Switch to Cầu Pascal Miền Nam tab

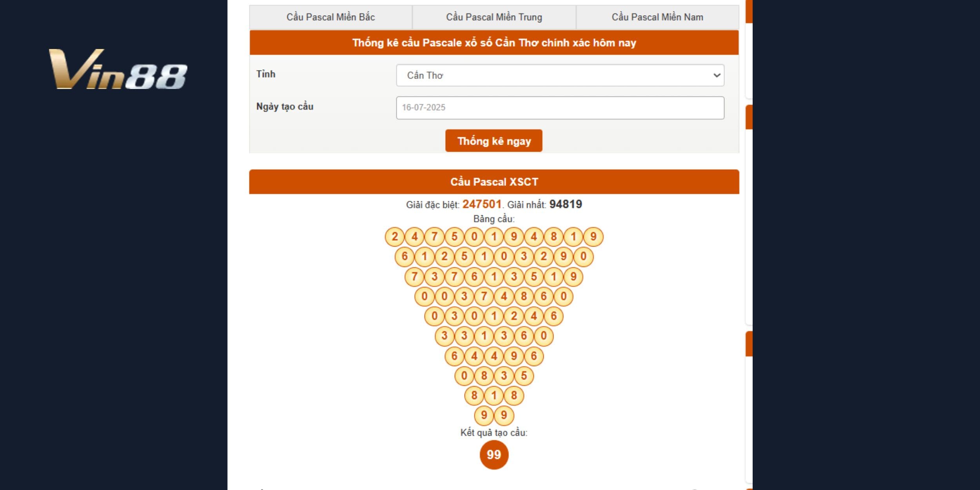tap(657, 17)
